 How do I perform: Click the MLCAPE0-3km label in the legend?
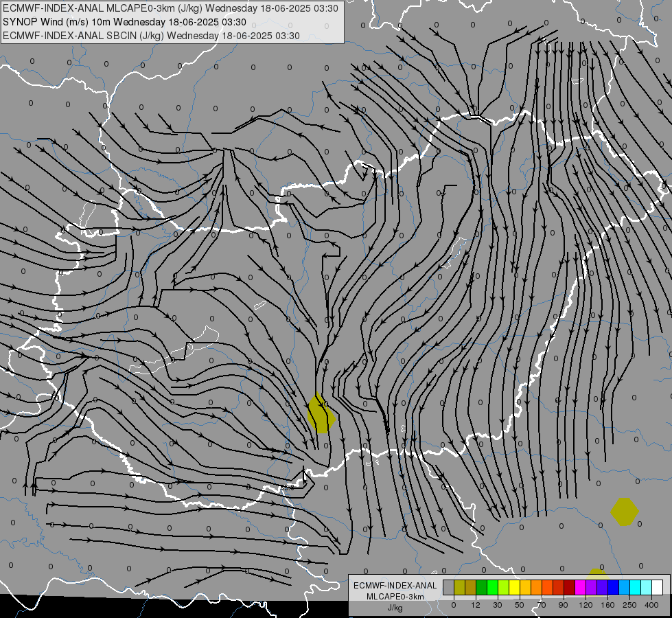[x=395, y=597]
